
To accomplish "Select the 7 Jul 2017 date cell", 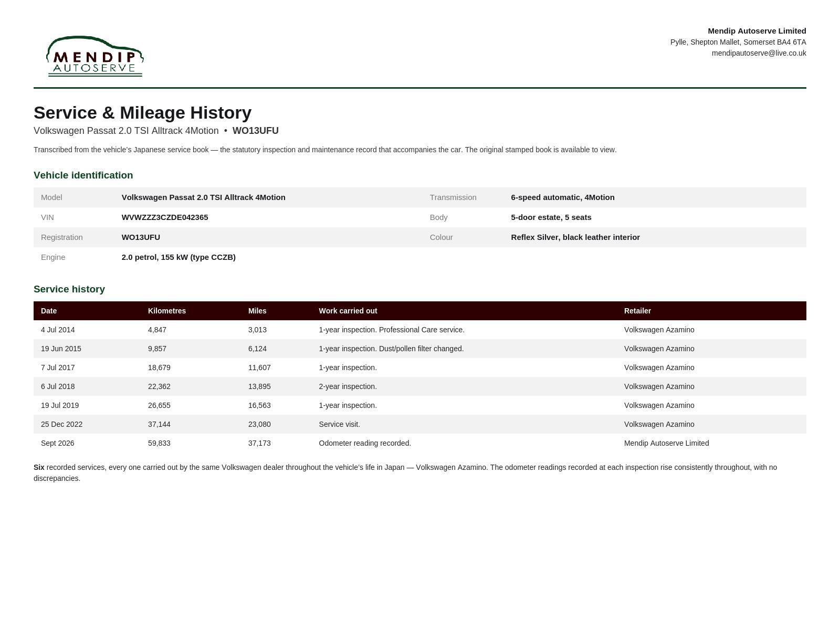I will 58,367.
